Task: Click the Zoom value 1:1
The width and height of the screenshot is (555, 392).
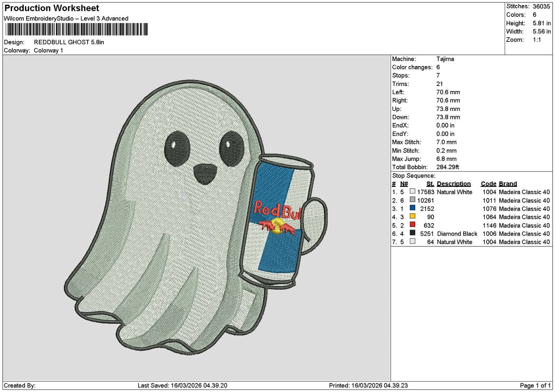Action: tap(537, 40)
